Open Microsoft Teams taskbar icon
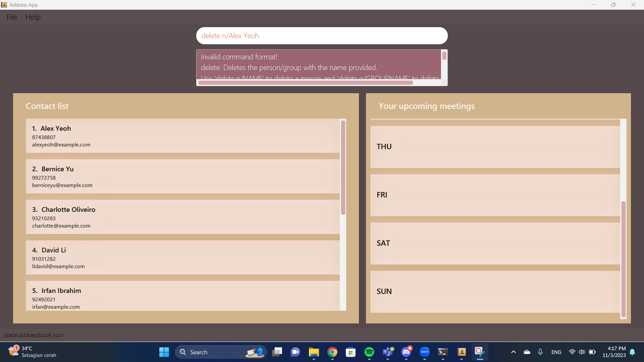 [x=387, y=352]
